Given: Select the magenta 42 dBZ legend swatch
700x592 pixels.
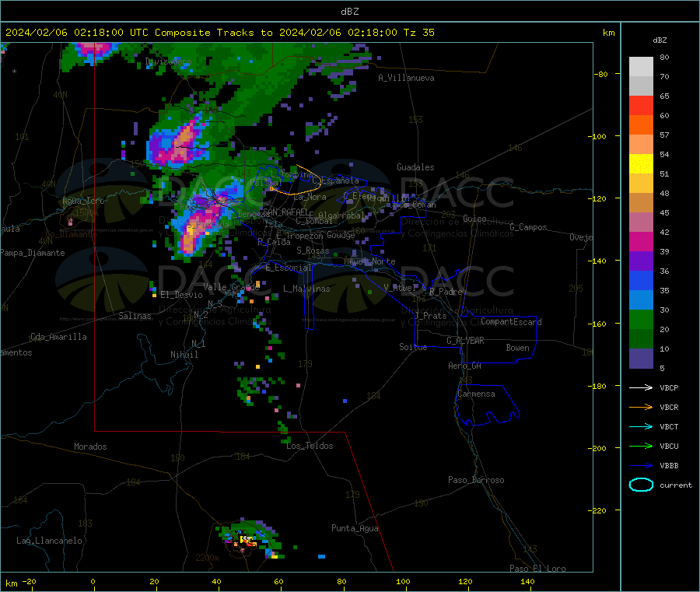Looking at the screenshot, I should 641,241.
